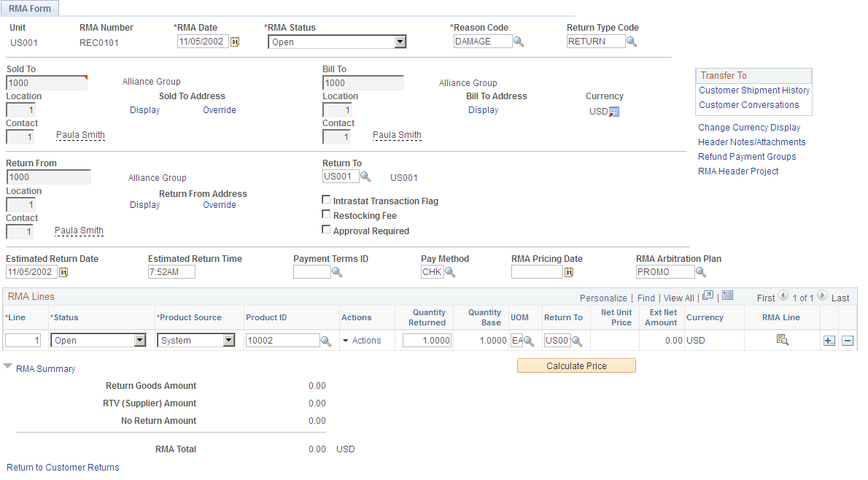Open the Customer Shipment History link
This screenshot has width=868, height=480.
click(x=754, y=90)
